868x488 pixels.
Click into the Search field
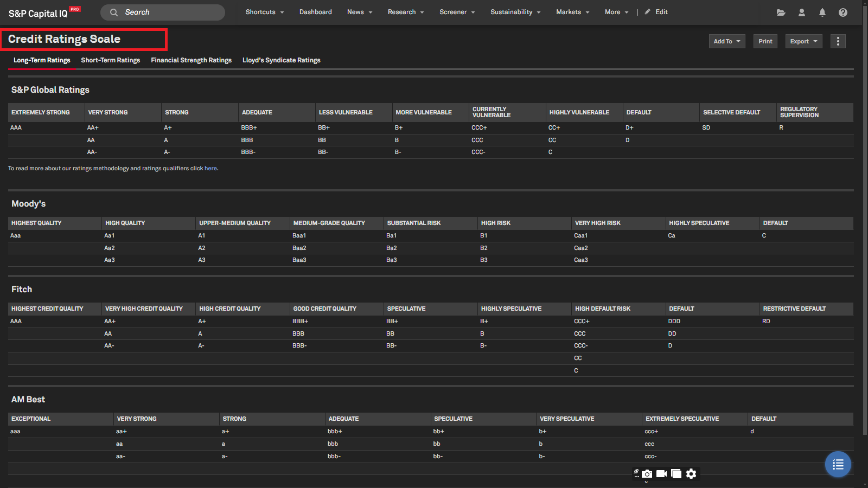168,12
